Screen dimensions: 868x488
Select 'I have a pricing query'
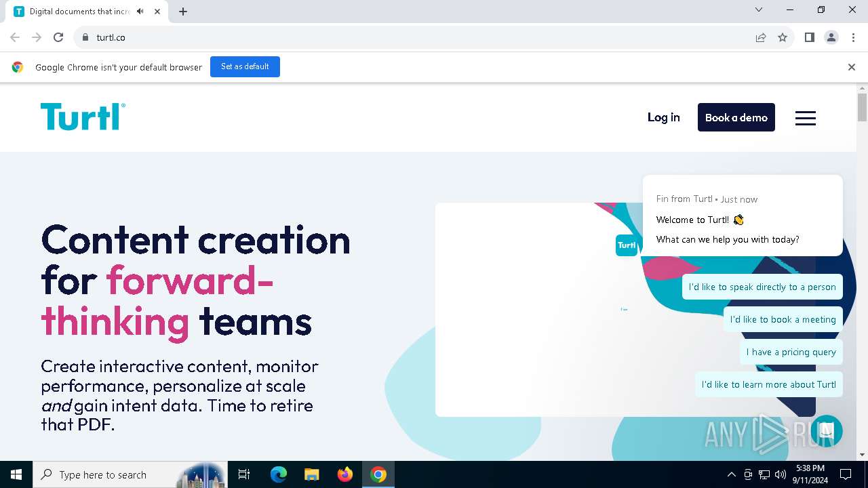pos(791,352)
